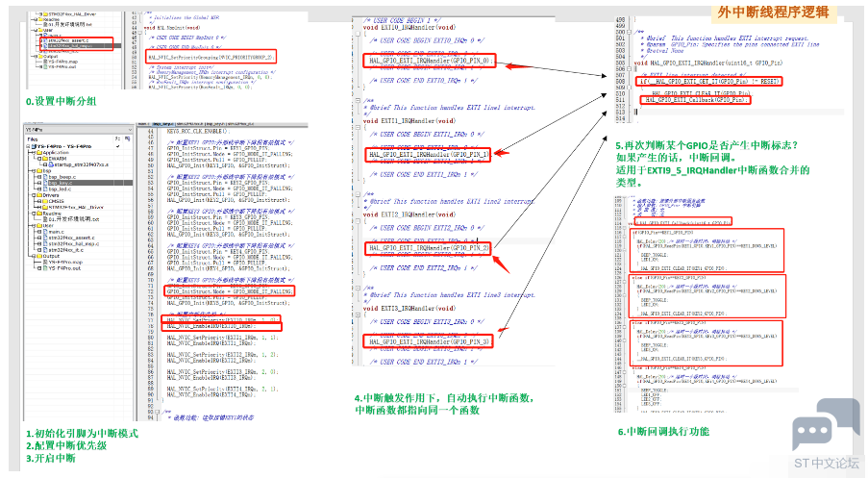The width and height of the screenshot is (868, 478).
Task: Click HAL_GPIO_EXTI_IRQHandler(GPIO_PIN_3) call line
Action: pyautogui.click(x=430, y=341)
